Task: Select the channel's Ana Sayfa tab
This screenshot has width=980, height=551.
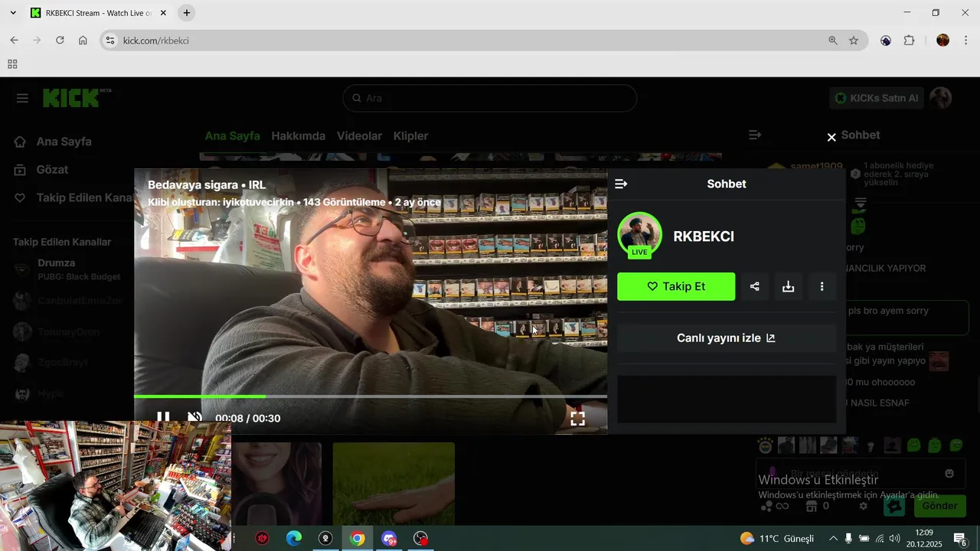Action: click(x=233, y=136)
